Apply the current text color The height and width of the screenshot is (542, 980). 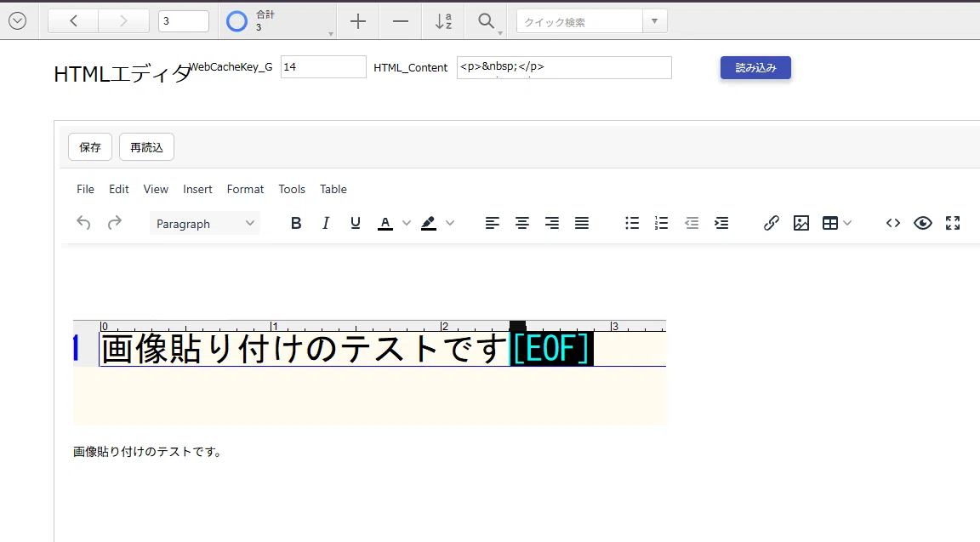coord(385,223)
